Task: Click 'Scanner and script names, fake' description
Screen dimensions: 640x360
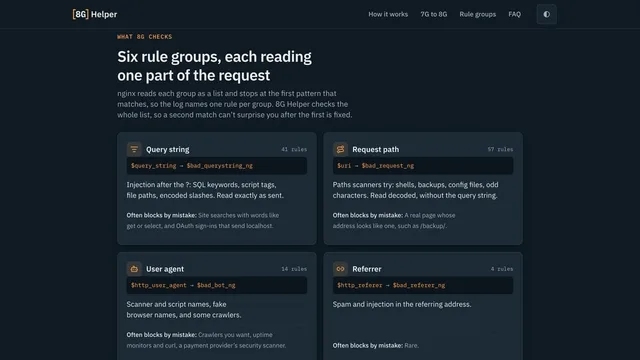Action: 184,309
